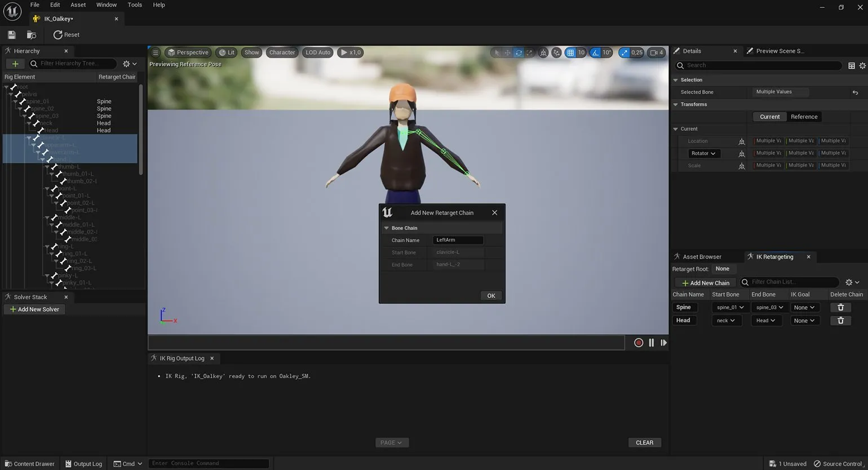Open the Tools menu
Viewport: 868px width, 470px height.
click(135, 5)
